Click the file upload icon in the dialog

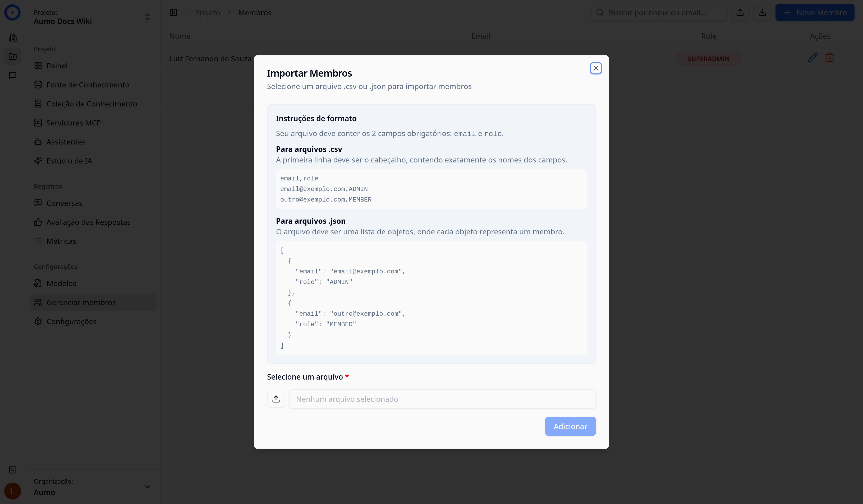coord(276,399)
